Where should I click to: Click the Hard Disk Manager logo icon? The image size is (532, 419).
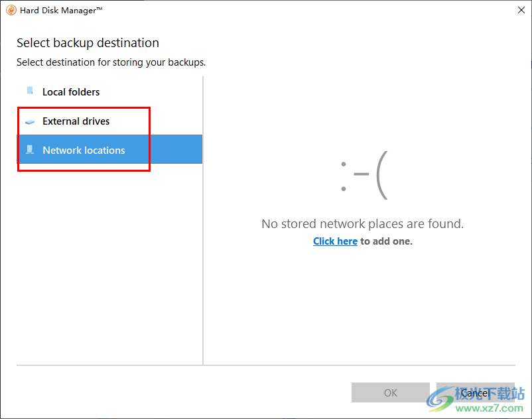(x=11, y=10)
